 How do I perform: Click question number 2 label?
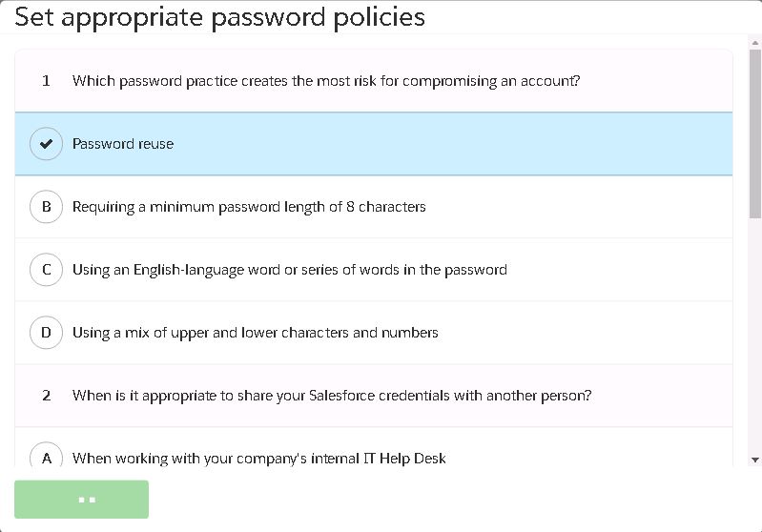pyautogui.click(x=46, y=395)
